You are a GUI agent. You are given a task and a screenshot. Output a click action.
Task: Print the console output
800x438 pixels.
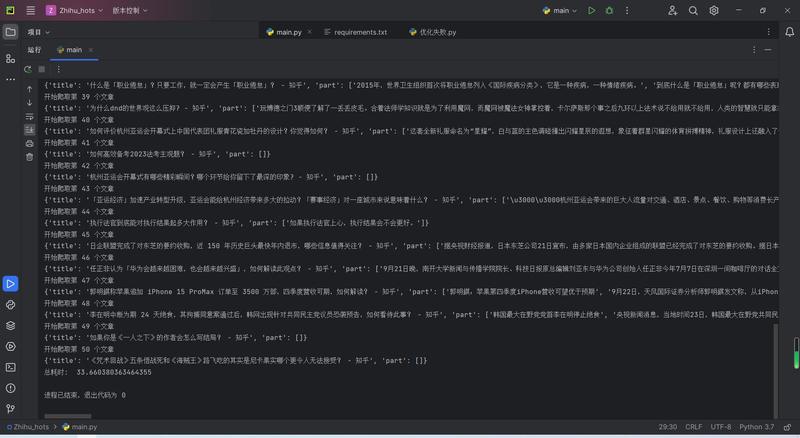(x=30, y=143)
